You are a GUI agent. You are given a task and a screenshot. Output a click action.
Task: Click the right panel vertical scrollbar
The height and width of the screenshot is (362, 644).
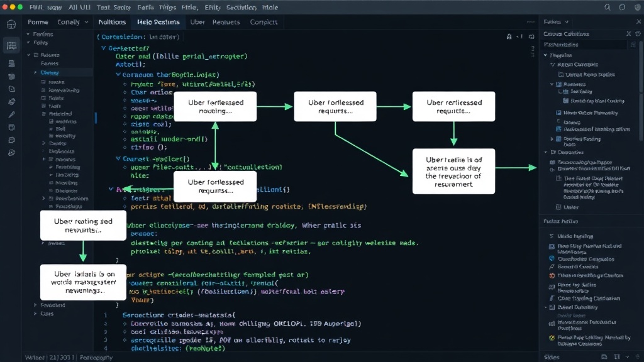click(641, 90)
